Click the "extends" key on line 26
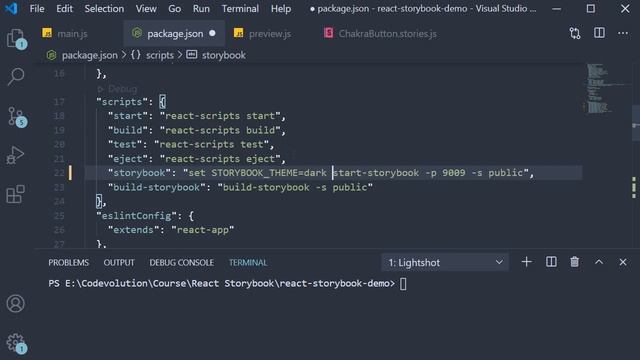 [133, 230]
